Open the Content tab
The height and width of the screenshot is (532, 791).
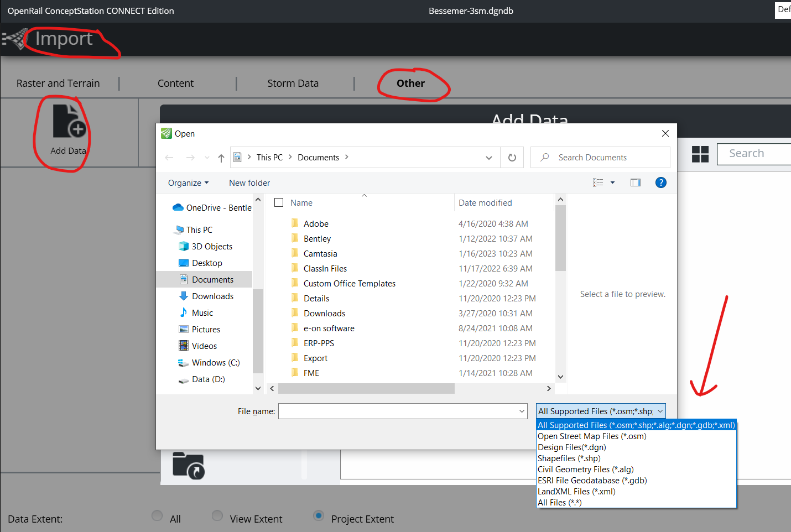click(175, 84)
